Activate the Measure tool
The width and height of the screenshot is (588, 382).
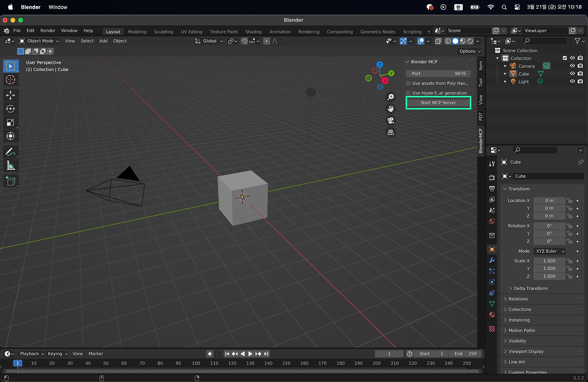10,165
